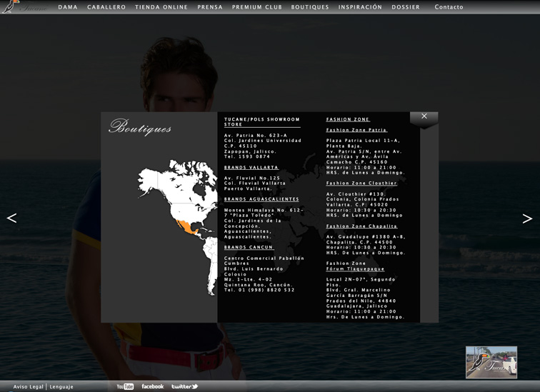Open the Tucane video thumbnail

491,362
